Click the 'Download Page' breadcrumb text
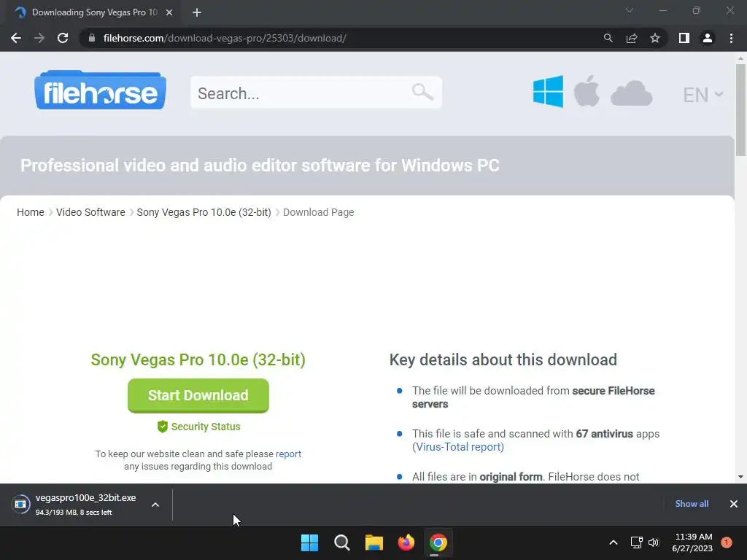747x560 pixels. pyautogui.click(x=318, y=212)
